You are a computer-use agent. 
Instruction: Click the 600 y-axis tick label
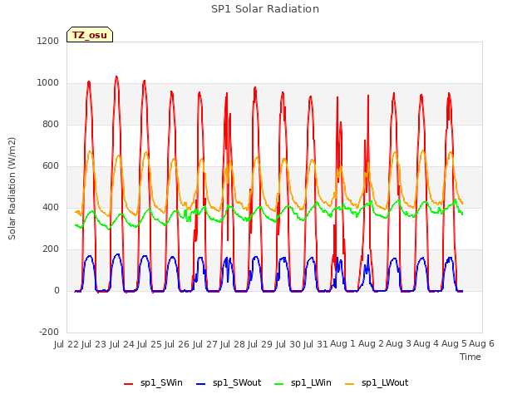click(51, 166)
